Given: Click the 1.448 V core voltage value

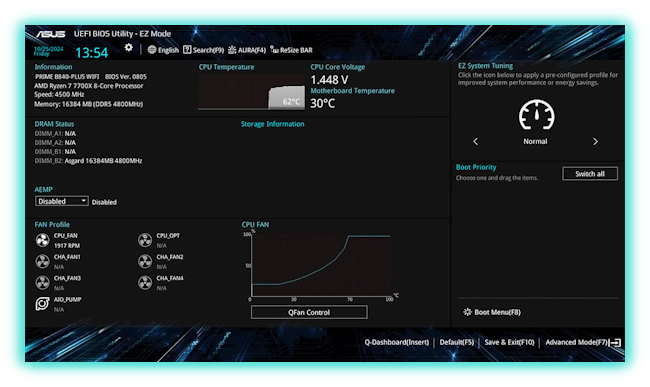Looking at the screenshot, I should tap(330, 80).
